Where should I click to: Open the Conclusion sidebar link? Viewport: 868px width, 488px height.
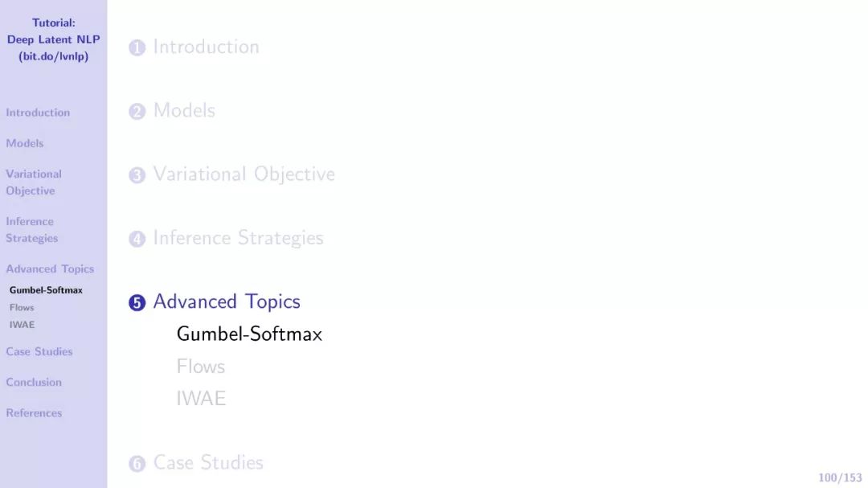pyautogui.click(x=34, y=382)
